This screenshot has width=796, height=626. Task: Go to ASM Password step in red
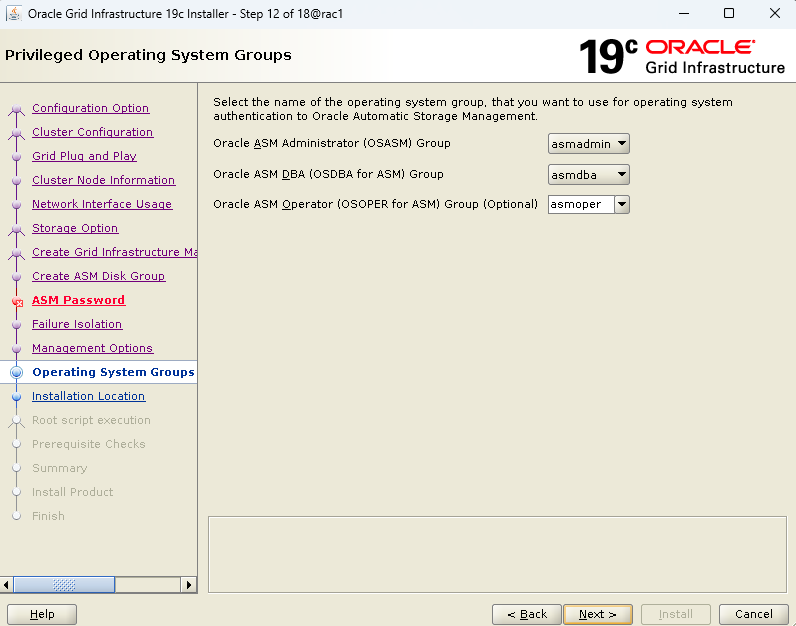pos(78,300)
